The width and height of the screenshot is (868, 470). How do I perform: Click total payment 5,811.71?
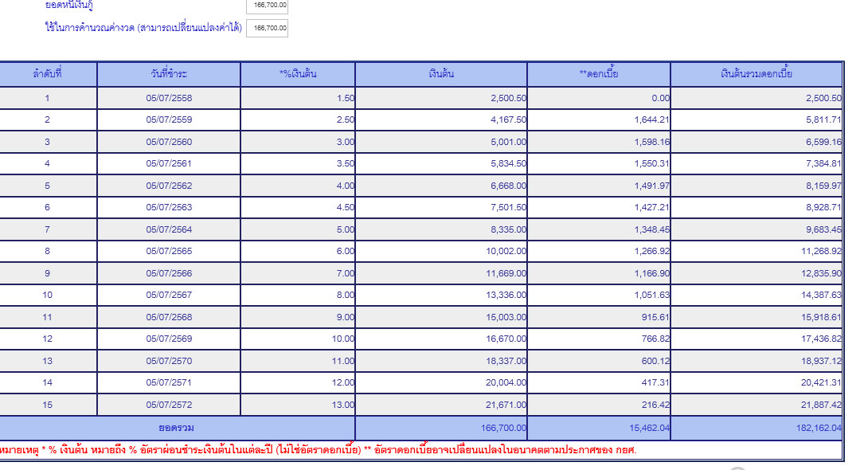click(x=823, y=119)
